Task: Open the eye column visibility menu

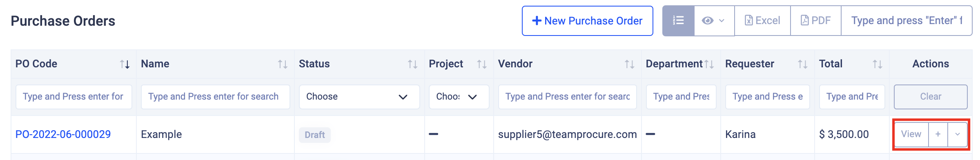Action: tap(714, 21)
